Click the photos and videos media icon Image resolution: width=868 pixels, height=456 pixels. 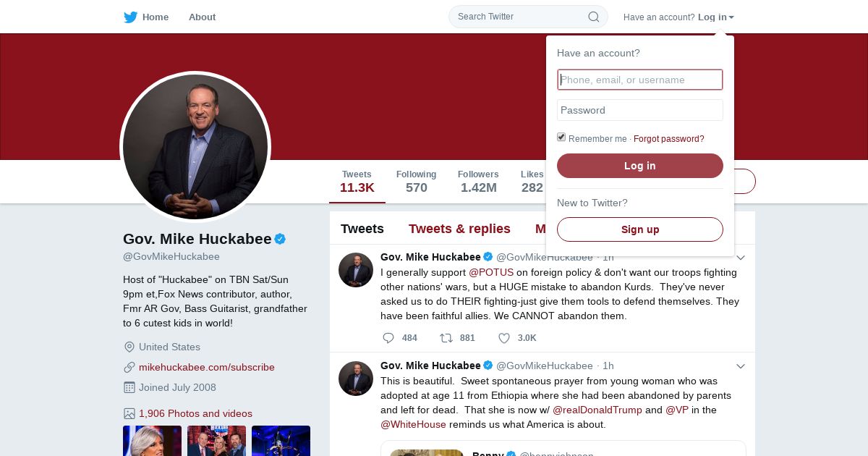click(129, 413)
